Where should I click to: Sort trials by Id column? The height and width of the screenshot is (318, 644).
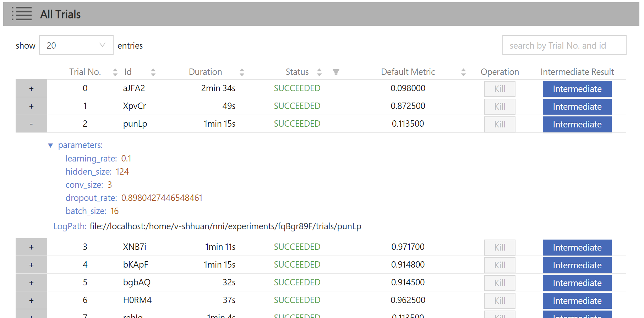pos(153,72)
